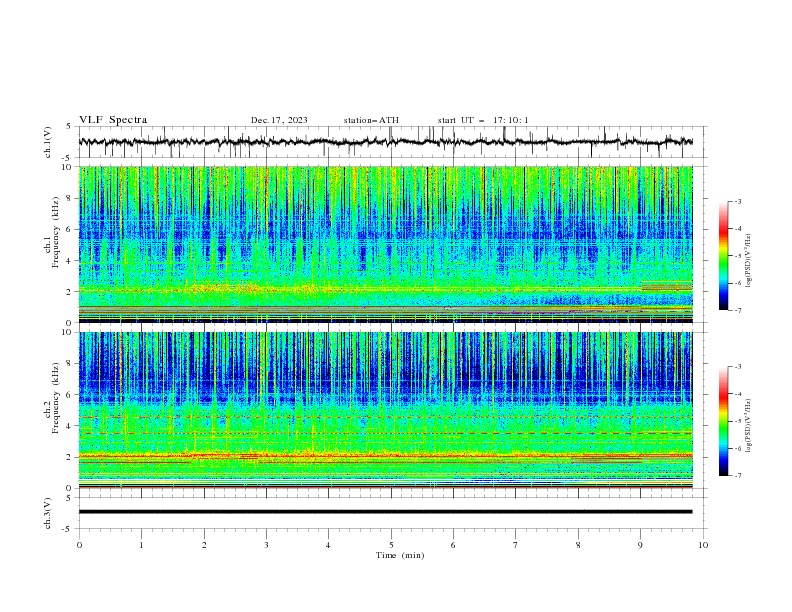The width and height of the screenshot is (792, 612).
Task: Click the "-3" tick on ch.2 color bar
Action: coord(738,367)
